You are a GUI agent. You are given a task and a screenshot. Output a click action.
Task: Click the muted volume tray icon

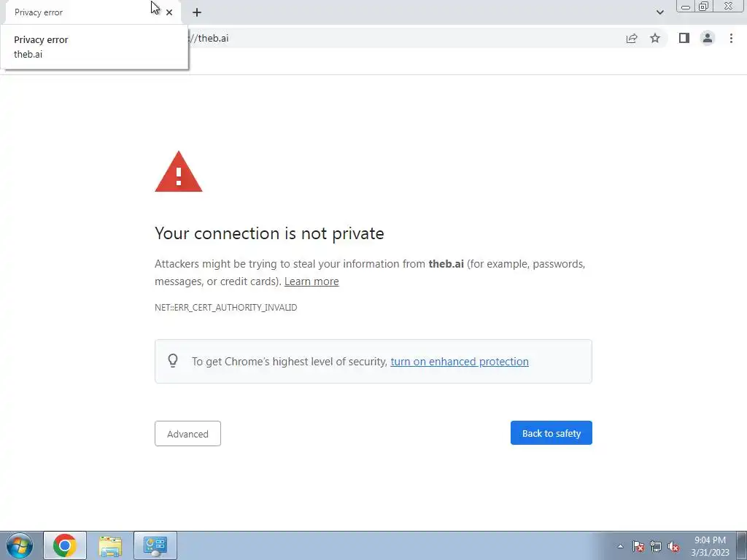point(673,546)
